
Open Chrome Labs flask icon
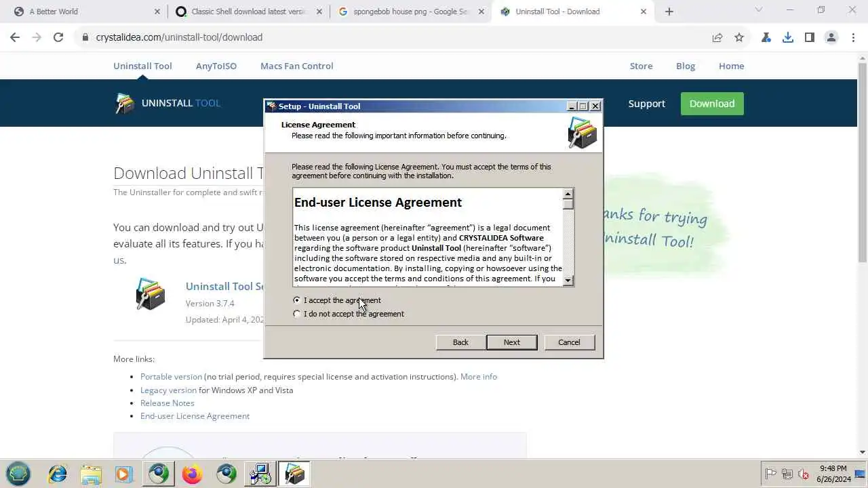766,37
